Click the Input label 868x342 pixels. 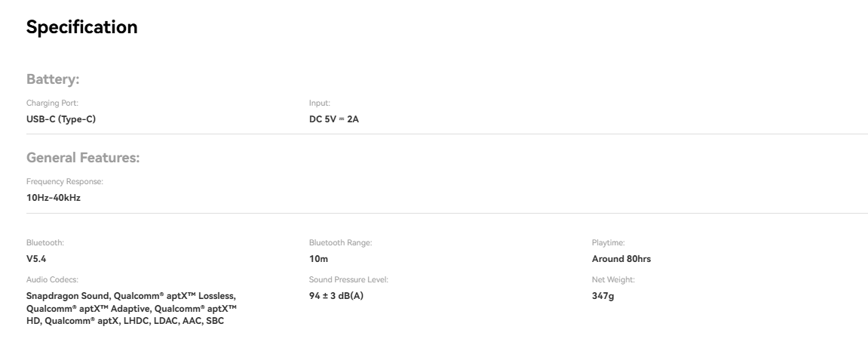320,103
